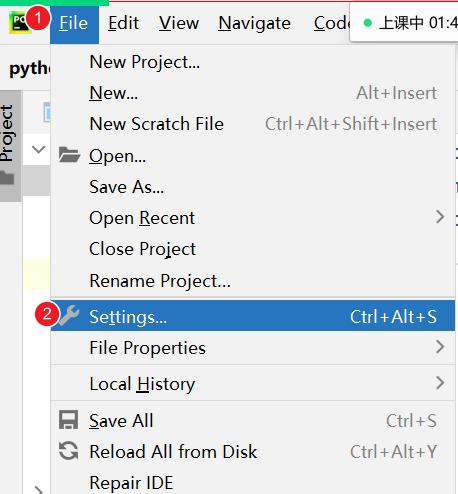Click the PyCharm logo icon
Screen dimensions: 458x494
(19, 23)
